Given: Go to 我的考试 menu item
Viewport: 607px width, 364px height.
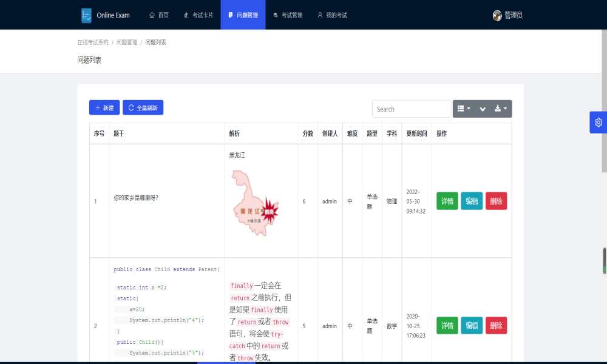Looking at the screenshot, I should point(332,15).
